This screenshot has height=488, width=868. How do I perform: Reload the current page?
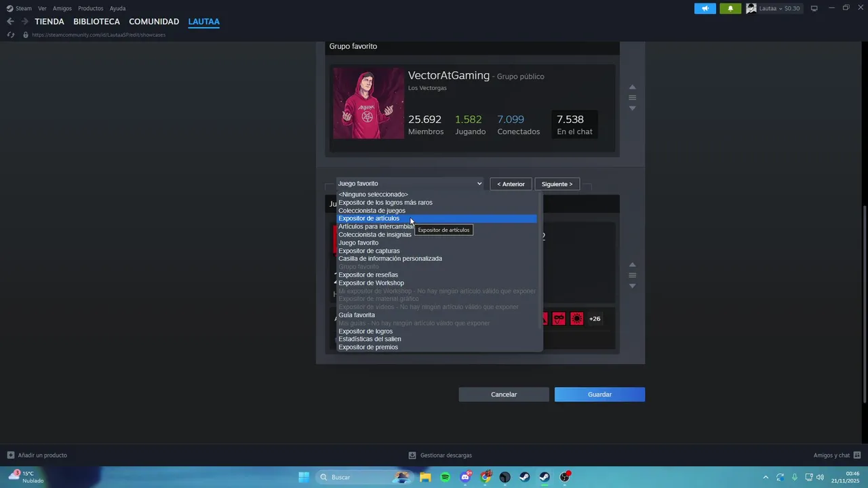click(10, 35)
